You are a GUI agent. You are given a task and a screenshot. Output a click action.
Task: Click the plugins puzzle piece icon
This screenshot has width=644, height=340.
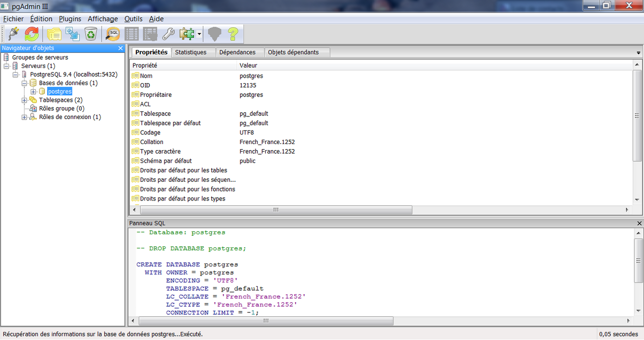point(187,34)
